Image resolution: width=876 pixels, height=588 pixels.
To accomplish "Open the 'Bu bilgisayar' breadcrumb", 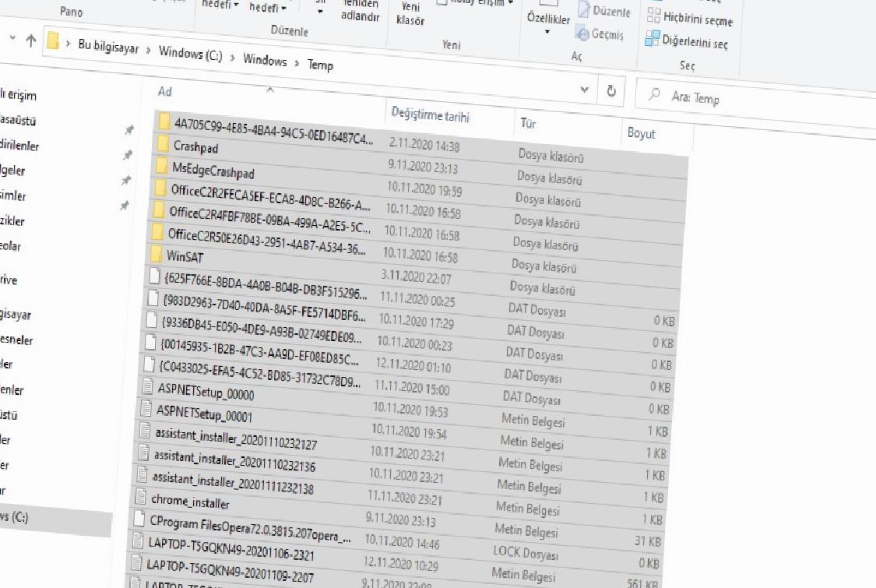I will point(108,47).
